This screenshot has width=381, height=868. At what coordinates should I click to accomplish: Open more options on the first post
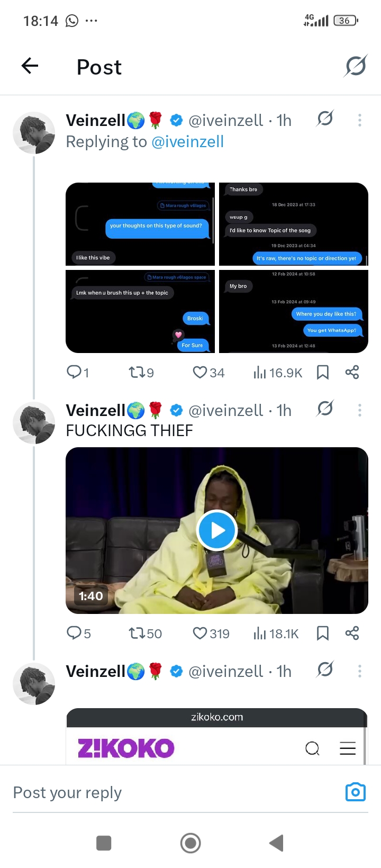[360, 121]
